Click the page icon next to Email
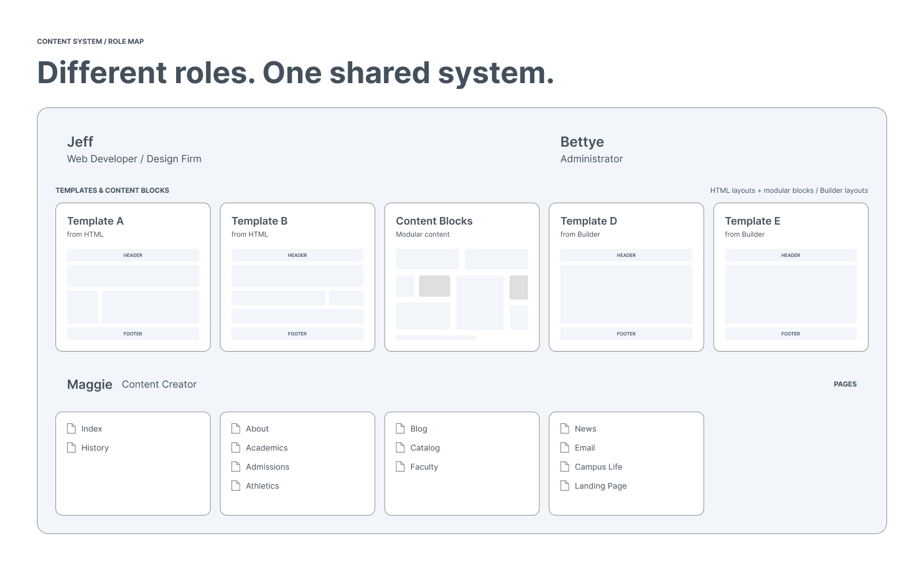The height and width of the screenshot is (571, 924). tap(565, 447)
